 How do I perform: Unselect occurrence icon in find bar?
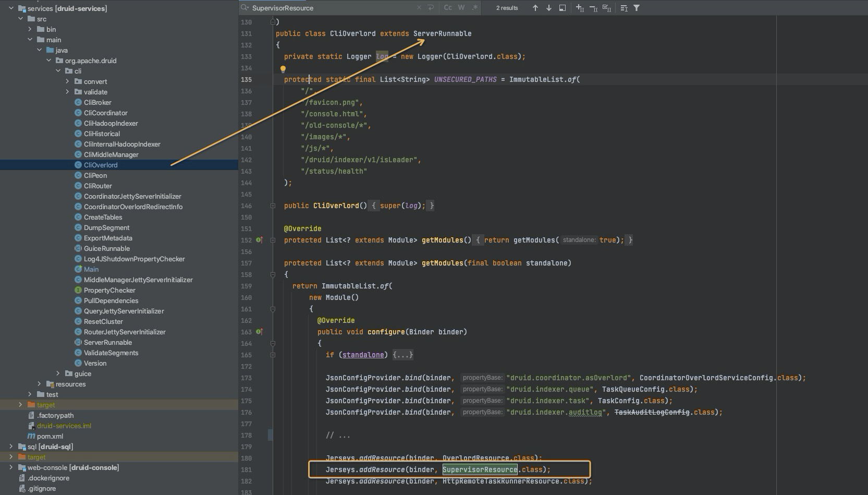[x=593, y=8]
